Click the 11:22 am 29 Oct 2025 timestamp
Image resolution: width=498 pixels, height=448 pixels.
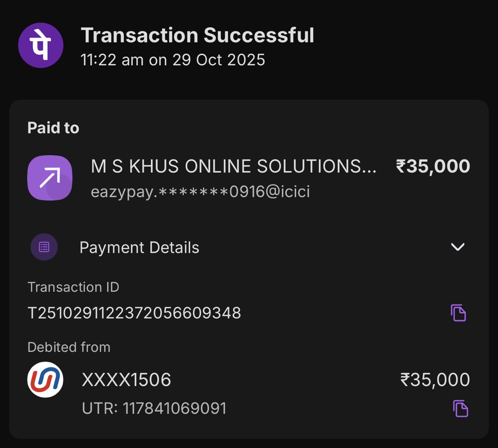pyautogui.click(x=173, y=60)
